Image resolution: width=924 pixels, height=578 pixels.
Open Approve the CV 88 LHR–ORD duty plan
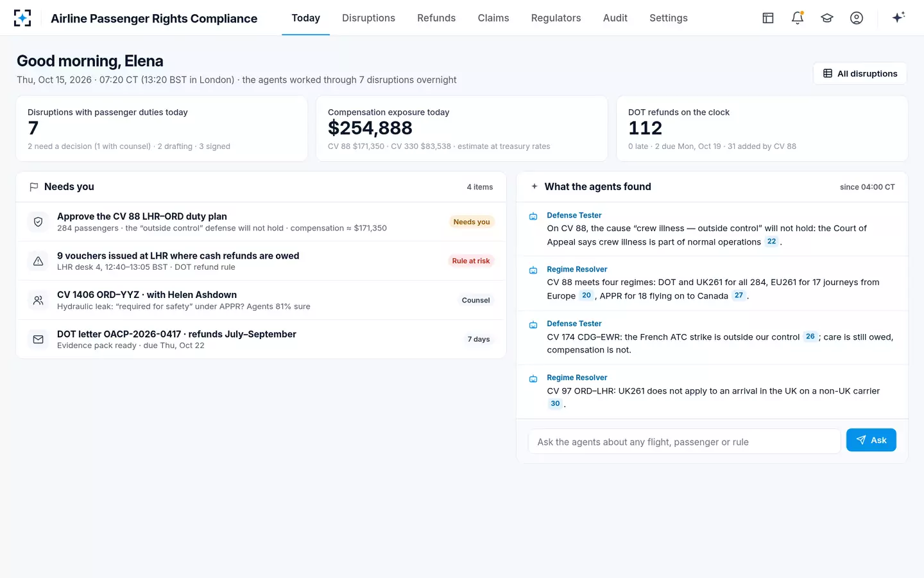pyautogui.click(x=261, y=222)
